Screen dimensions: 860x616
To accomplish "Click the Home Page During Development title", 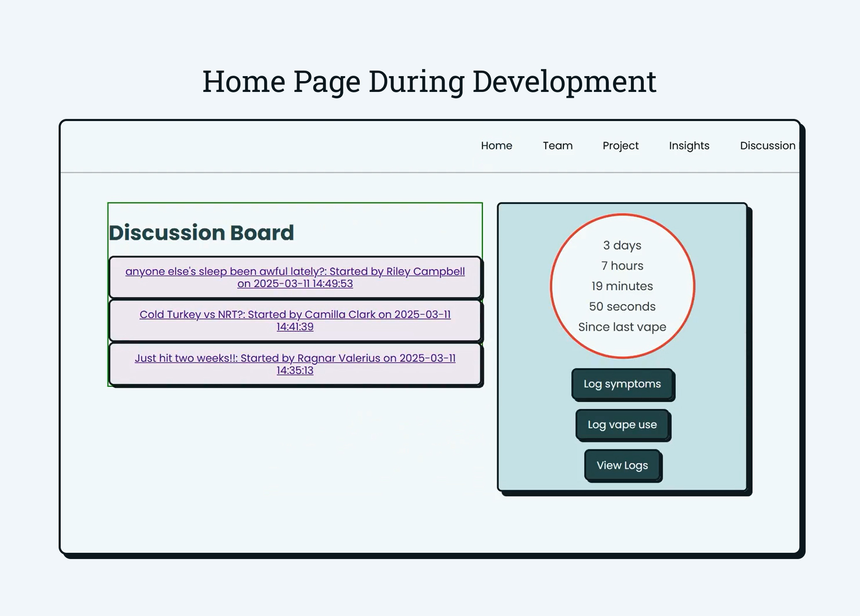I will click(x=430, y=81).
